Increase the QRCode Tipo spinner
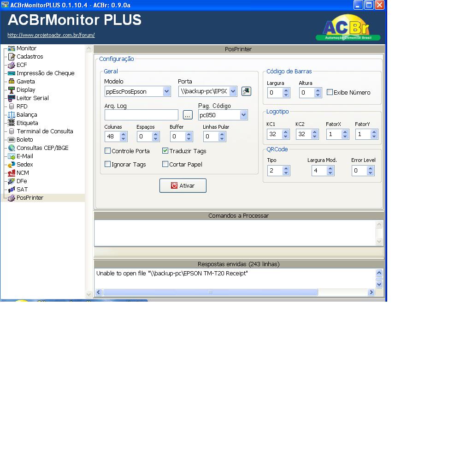This screenshot has width=472, height=476. click(286, 168)
